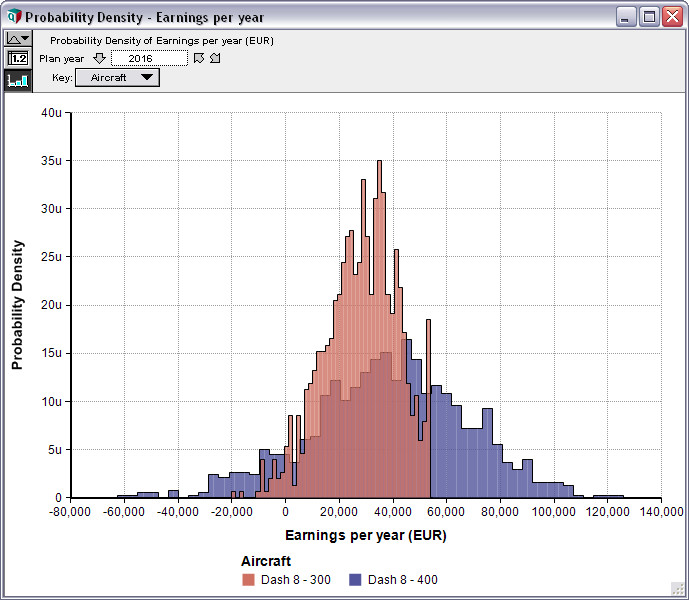This screenshot has width=689, height=600.
Task: Open the uncertainty view type dropdown icon
Action: [18, 38]
